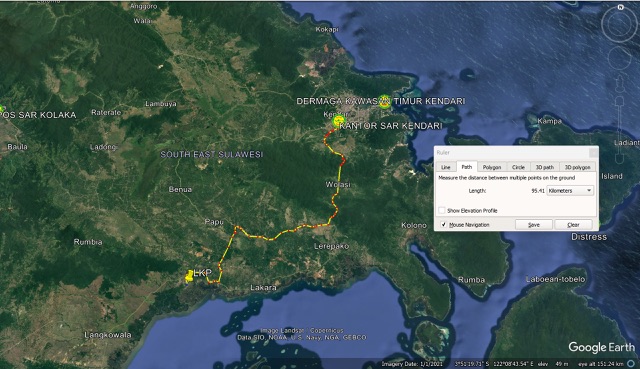Click the move joystick navigation control

point(619,58)
